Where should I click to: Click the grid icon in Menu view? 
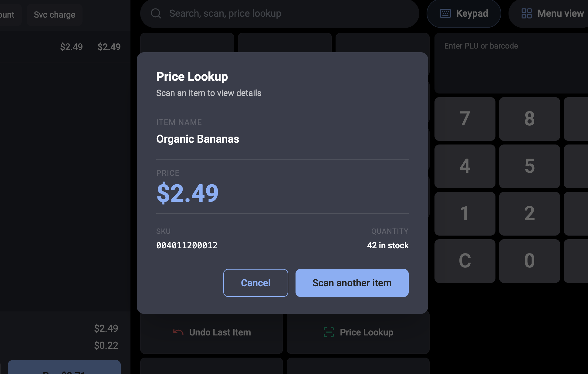tap(526, 13)
